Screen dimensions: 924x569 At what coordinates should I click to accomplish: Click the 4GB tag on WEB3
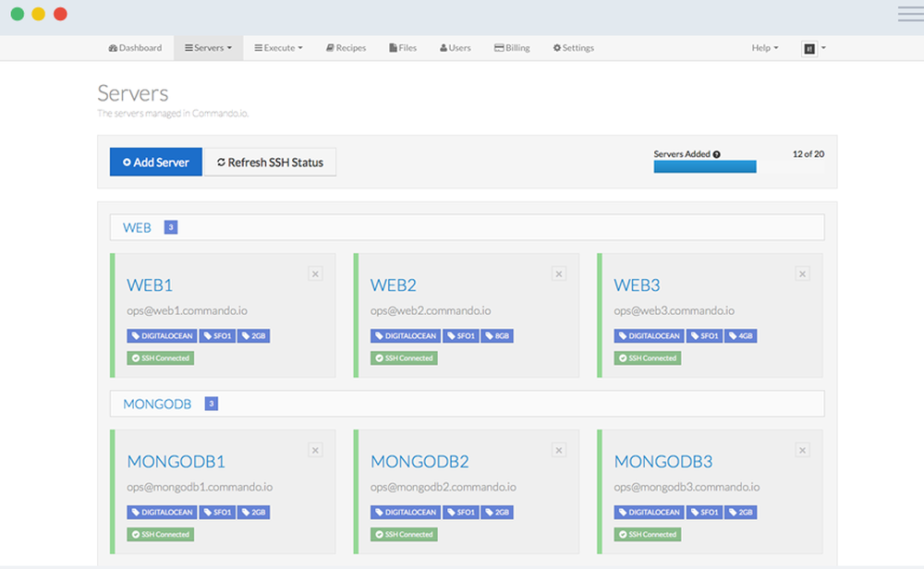pos(741,335)
